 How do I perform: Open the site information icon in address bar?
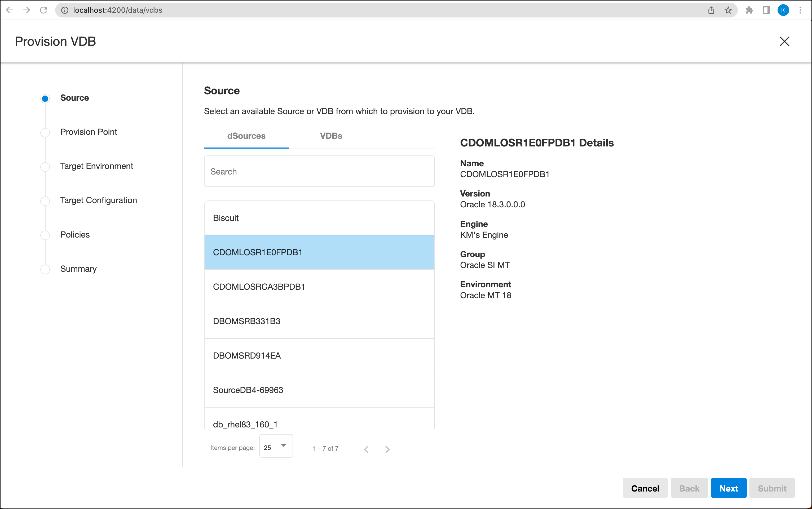pyautogui.click(x=64, y=10)
